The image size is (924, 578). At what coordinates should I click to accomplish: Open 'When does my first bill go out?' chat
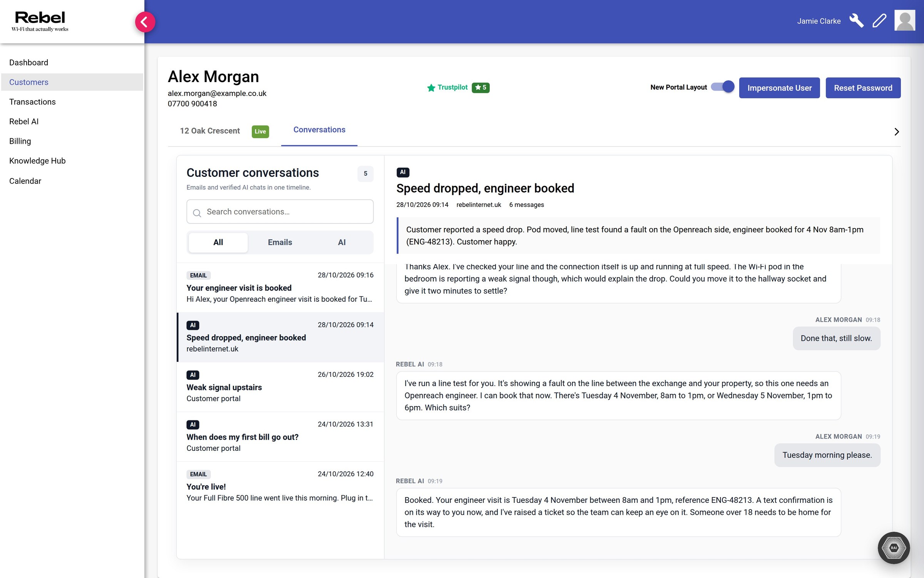click(280, 437)
